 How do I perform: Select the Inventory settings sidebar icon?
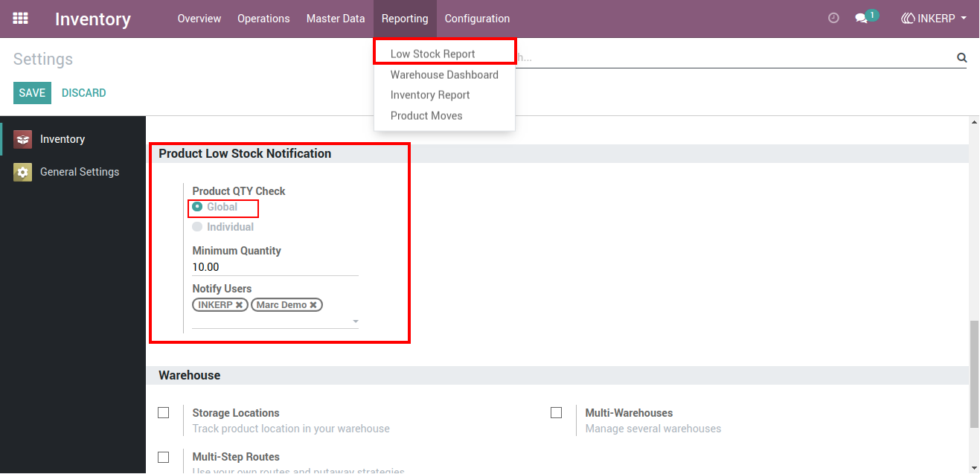coord(22,139)
